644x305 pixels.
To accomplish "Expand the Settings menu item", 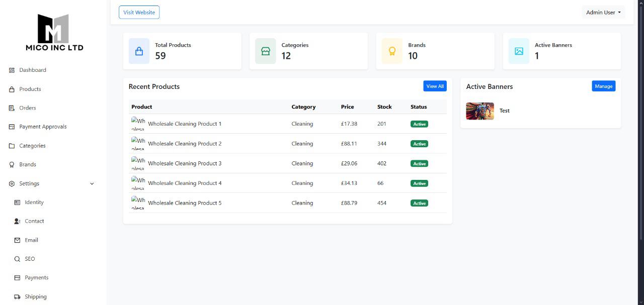I will pyautogui.click(x=29, y=184).
